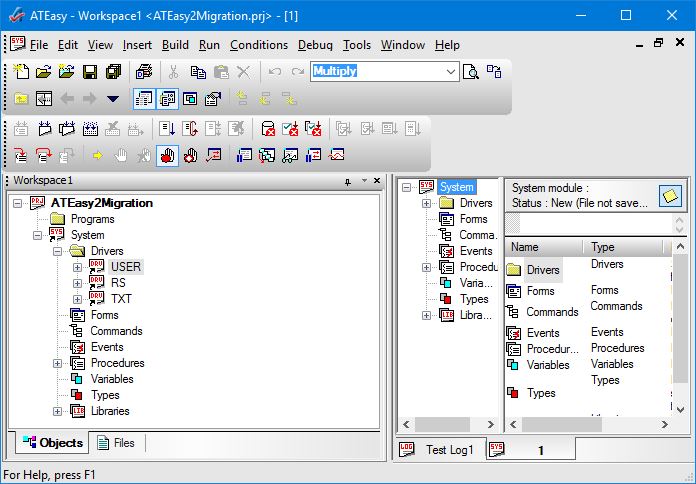This screenshot has width=696, height=484.
Task: Click the Save floppy disk icon
Action: click(x=90, y=71)
